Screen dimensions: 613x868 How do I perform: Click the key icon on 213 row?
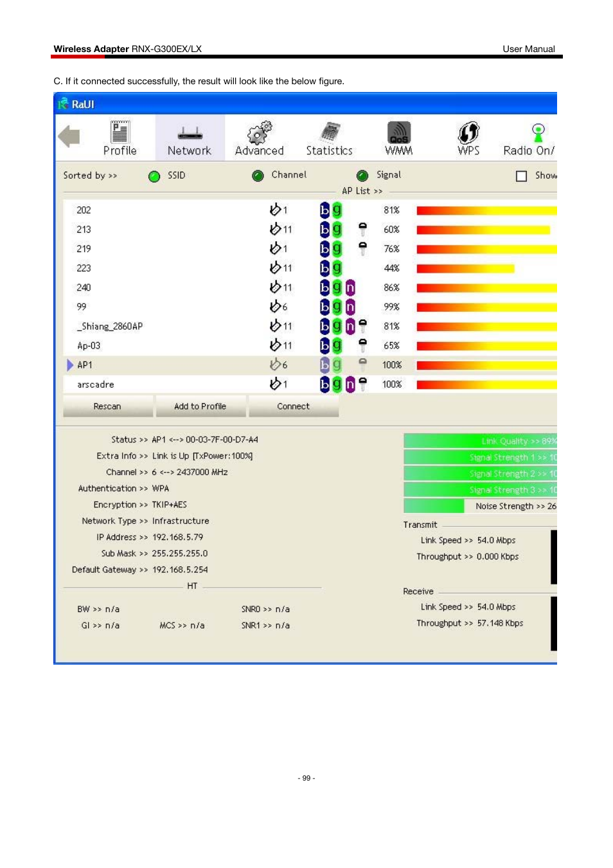click(x=363, y=230)
